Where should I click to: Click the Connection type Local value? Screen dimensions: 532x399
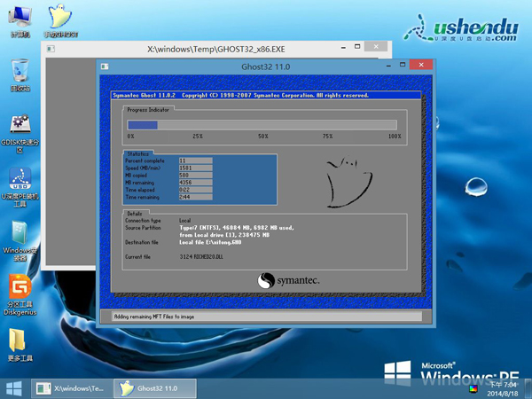(185, 221)
